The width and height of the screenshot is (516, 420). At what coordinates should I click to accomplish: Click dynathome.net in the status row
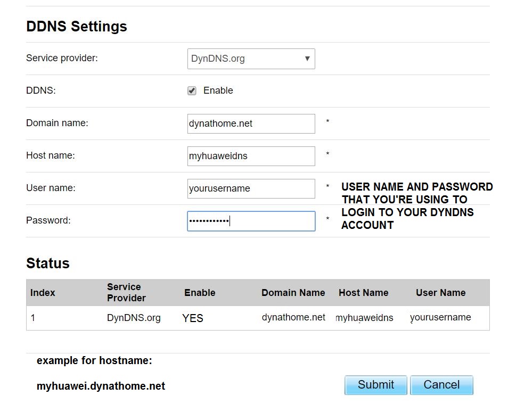click(293, 317)
